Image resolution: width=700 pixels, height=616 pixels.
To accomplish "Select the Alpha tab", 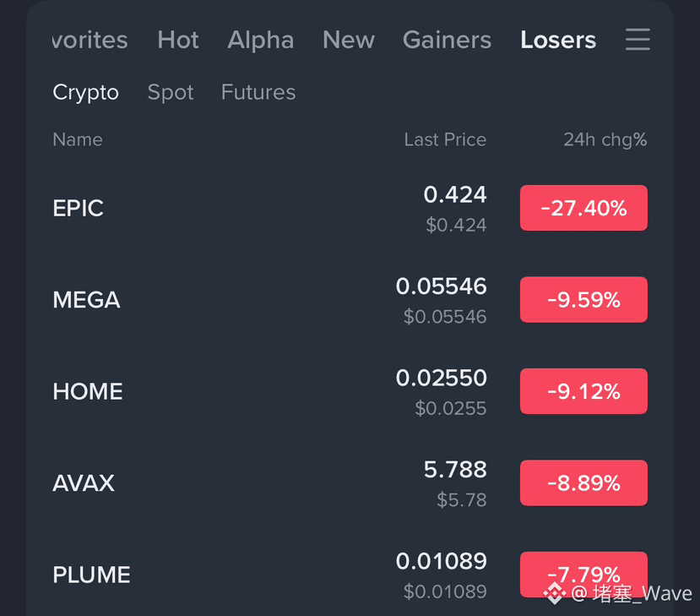I will pyautogui.click(x=261, y=41).
